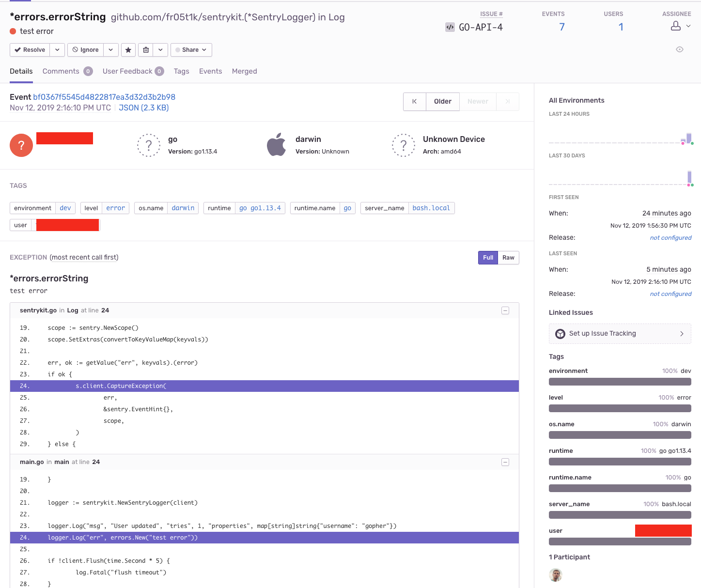Click the server_name tag distribution bar

pyautogui.click(x=620, y=515)
